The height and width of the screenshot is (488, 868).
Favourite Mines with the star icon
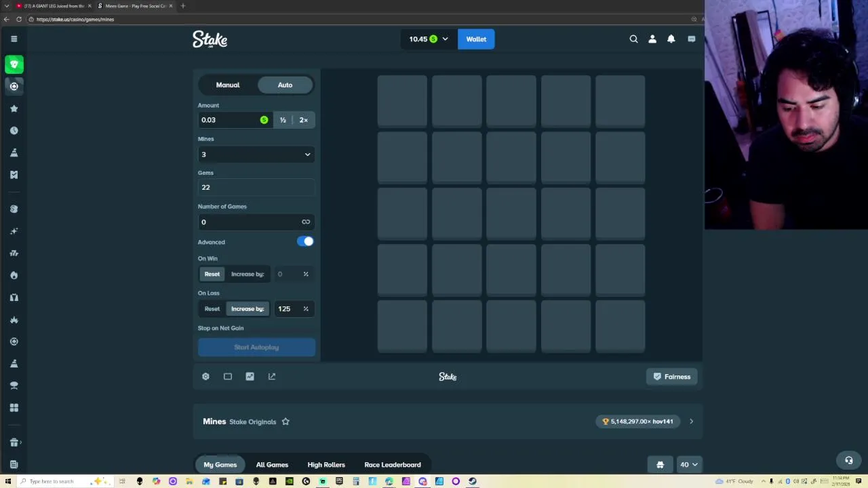pyautogui.click(x=285, y=422)
